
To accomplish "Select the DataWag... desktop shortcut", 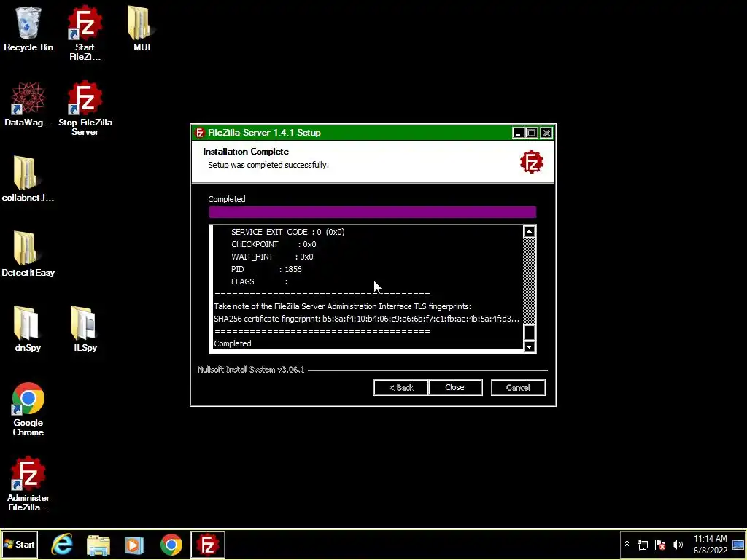I will [x=28, y=104].
